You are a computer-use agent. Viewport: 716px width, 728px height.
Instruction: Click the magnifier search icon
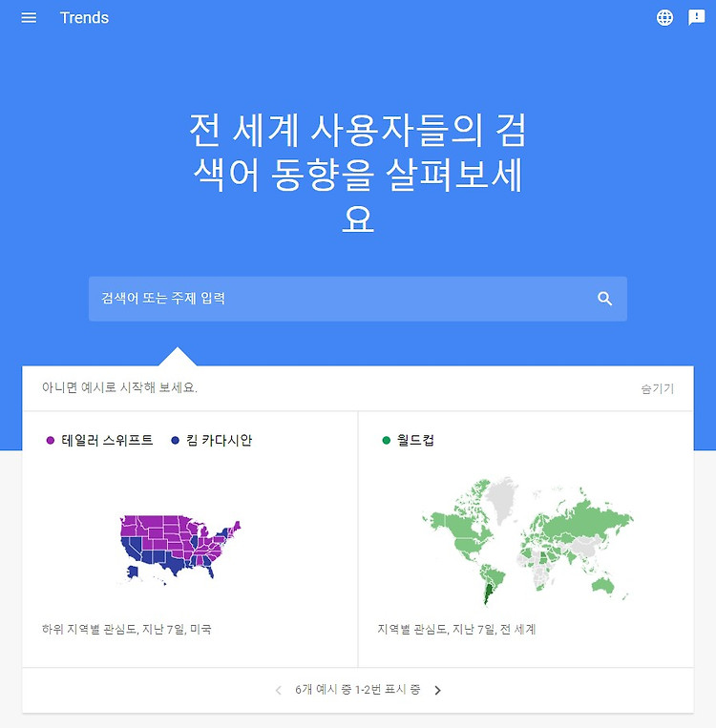[604, 299]
